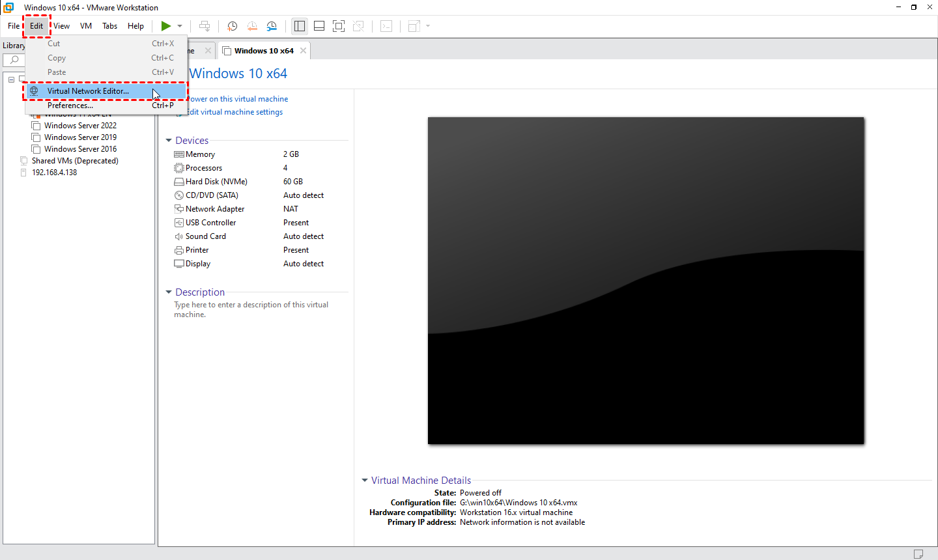Click the green Power On play icon

(x=166, y=26)
